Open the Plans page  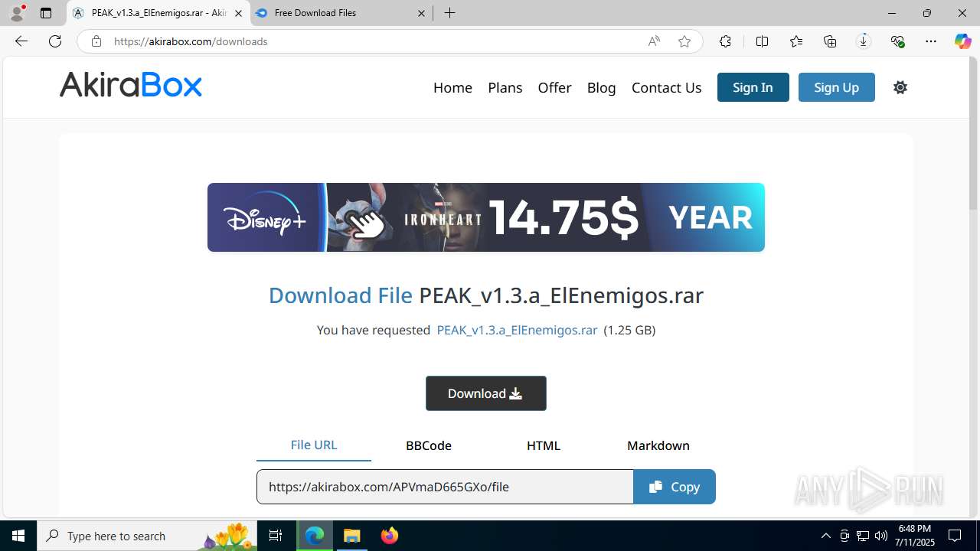click(505, 87)
